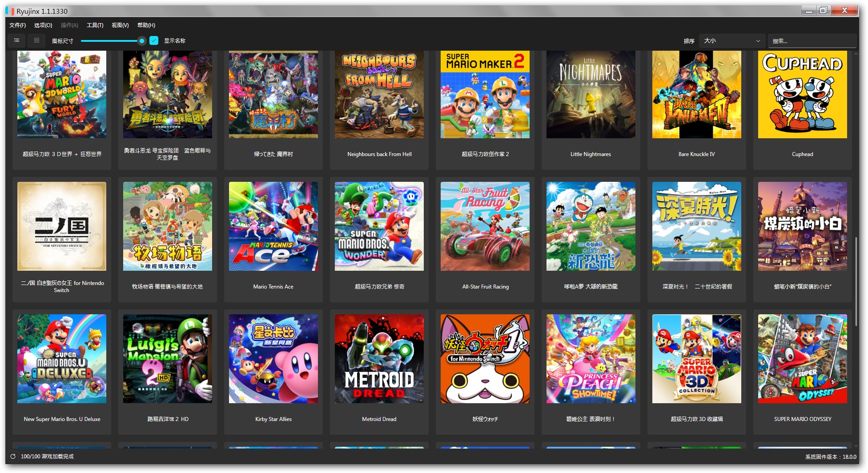868x473 pixels.
Task: Switch to list view layout icon
Action: tap(17, 40)
